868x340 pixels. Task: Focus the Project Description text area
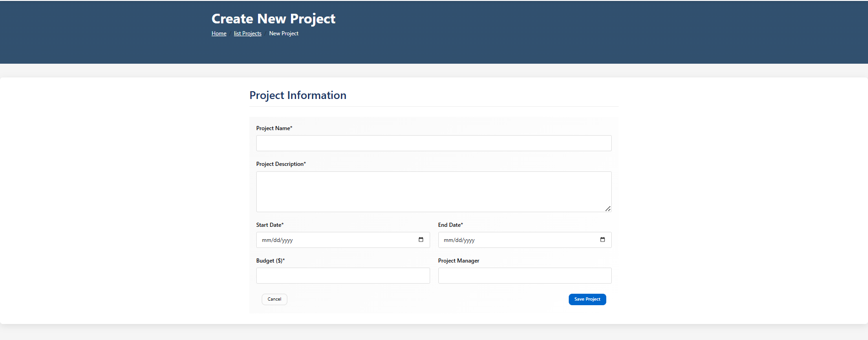pos(434,192)
